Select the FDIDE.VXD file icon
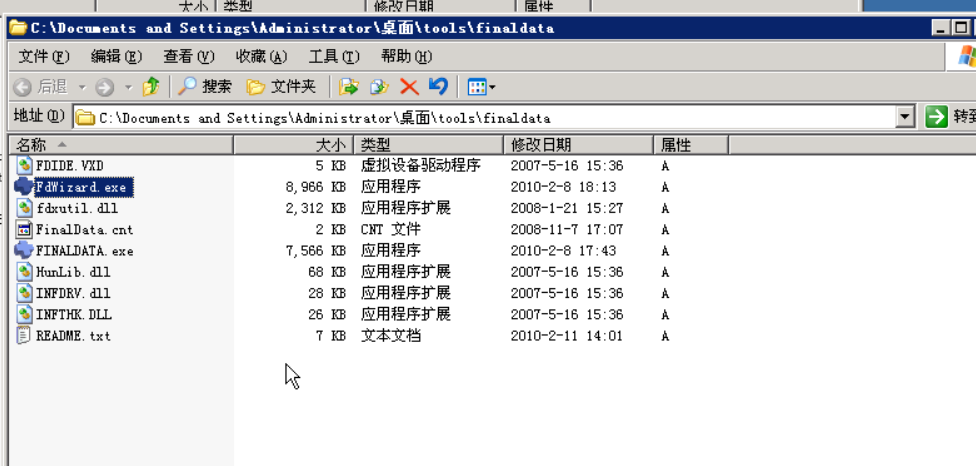The height and width of the screenshot is (466, 976). coord(24,165)
